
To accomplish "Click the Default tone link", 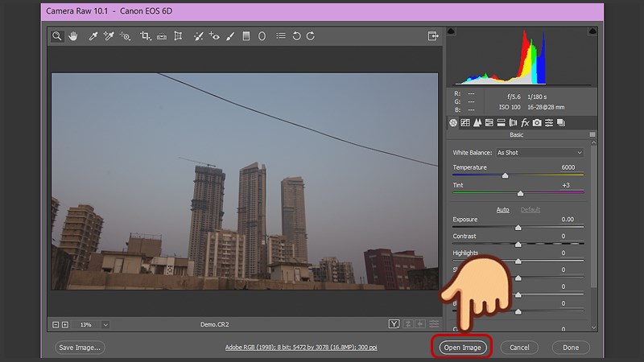I will pyautogui.click(x=530, y=210).
